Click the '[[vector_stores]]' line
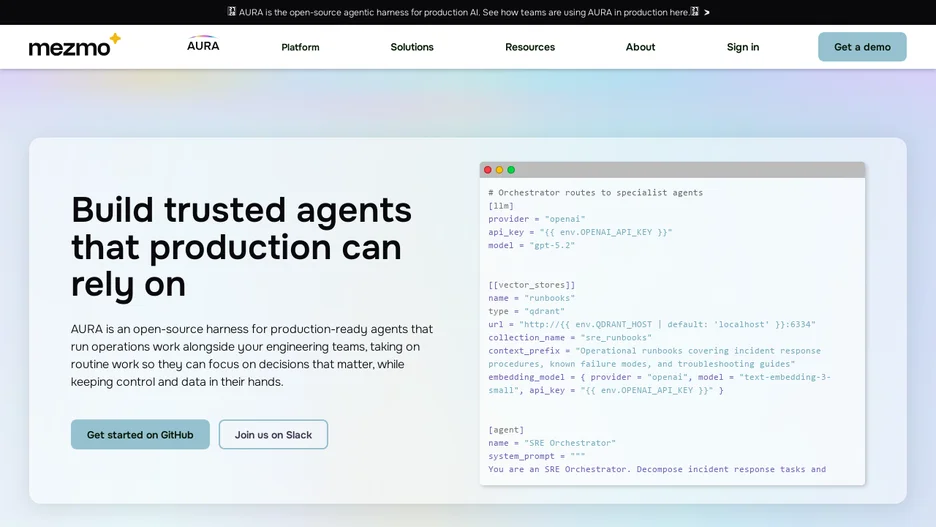Screen dimensions: 936x527 click(531, 285)
